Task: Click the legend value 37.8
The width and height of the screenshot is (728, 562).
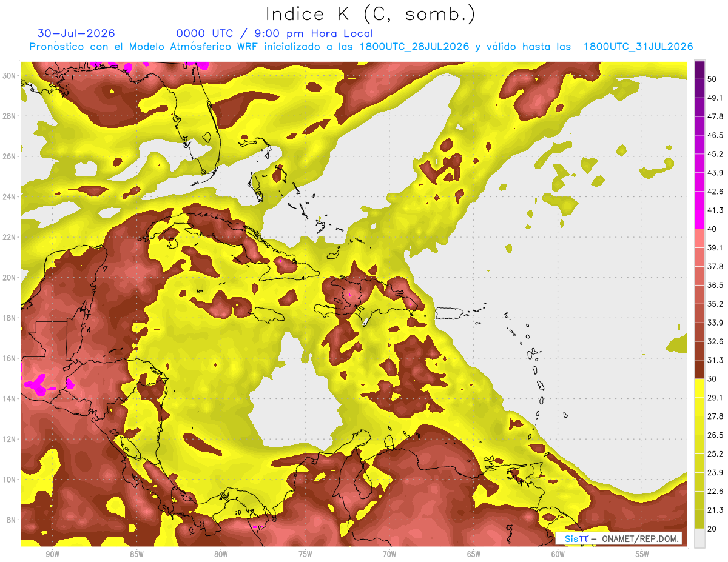Action: pos(715,266)
